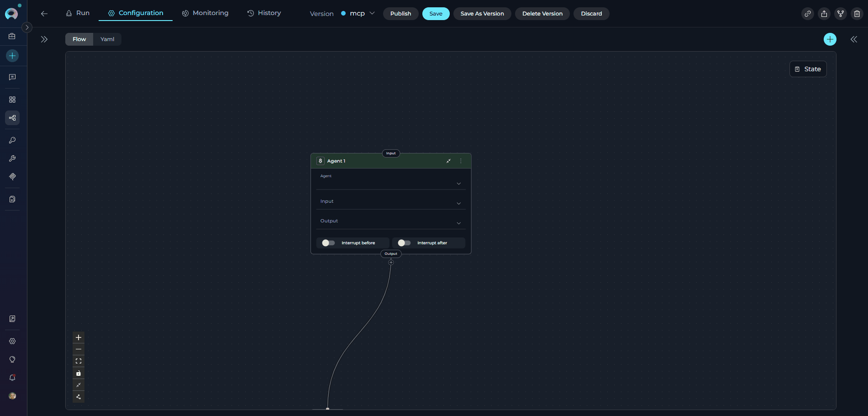Select the Yaml view tab
The height and width of the screenshot is (416, 868).
pos(107,39)
